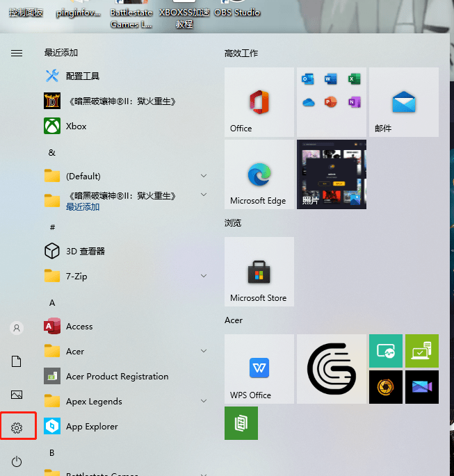Toggle the hamburger menu to expand Start sidebar
Viewport: 454px width, 476px height.
click(x=17, y=53)
